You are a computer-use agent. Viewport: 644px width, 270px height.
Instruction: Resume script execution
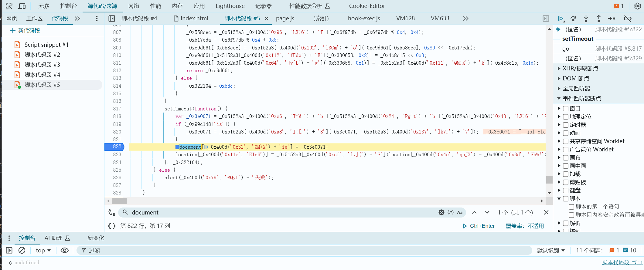561,19
